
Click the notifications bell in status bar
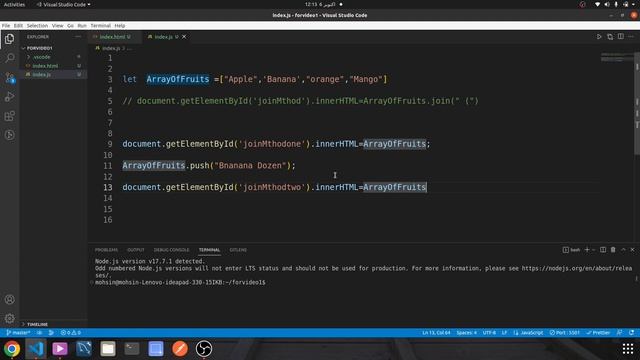[x=631, y=333]
